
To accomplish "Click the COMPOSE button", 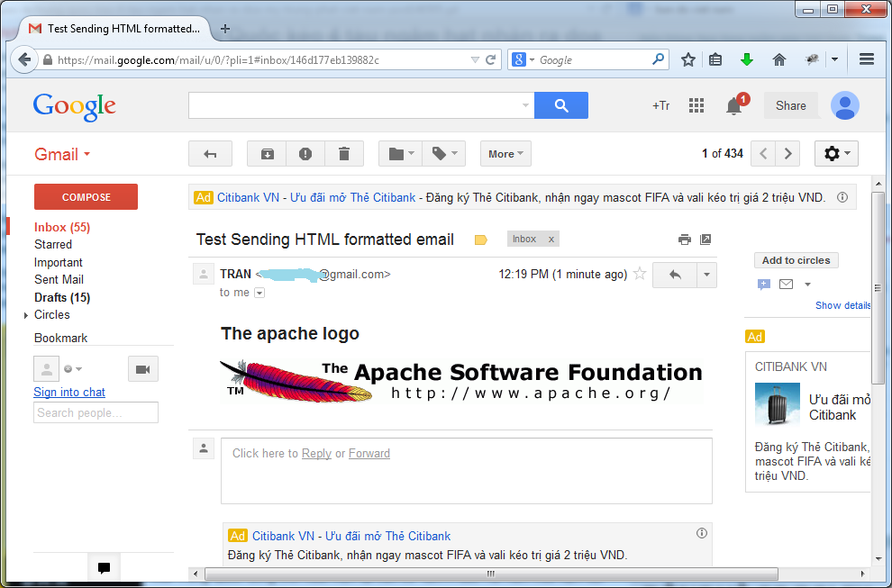I will click(x=86, y=197).
